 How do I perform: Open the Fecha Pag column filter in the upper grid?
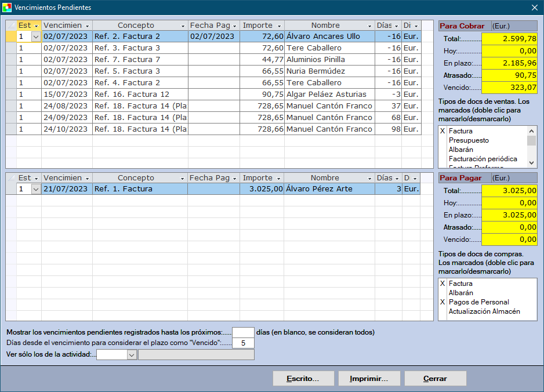(235, 26)
